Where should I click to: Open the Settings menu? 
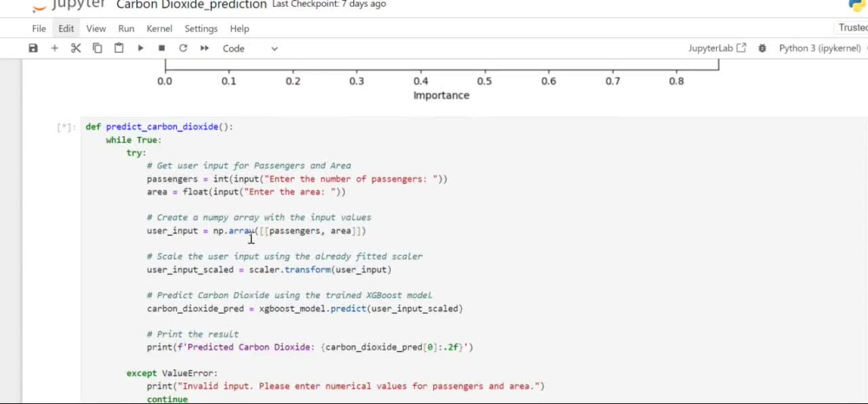click(x=201, y=29)
